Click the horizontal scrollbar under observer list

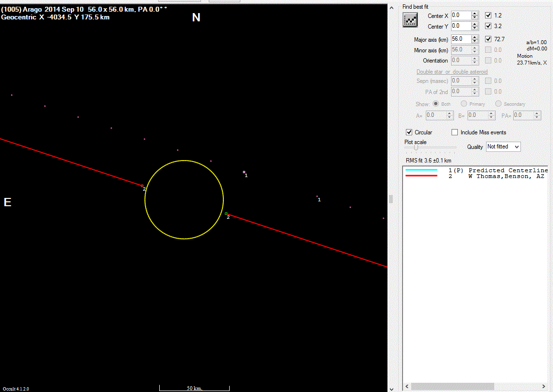click(452, 386)
